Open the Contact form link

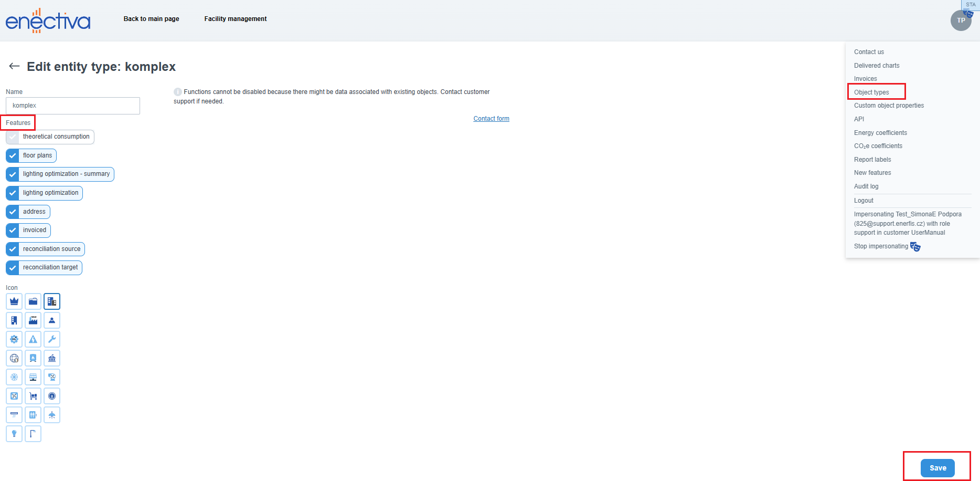point(491,119)
